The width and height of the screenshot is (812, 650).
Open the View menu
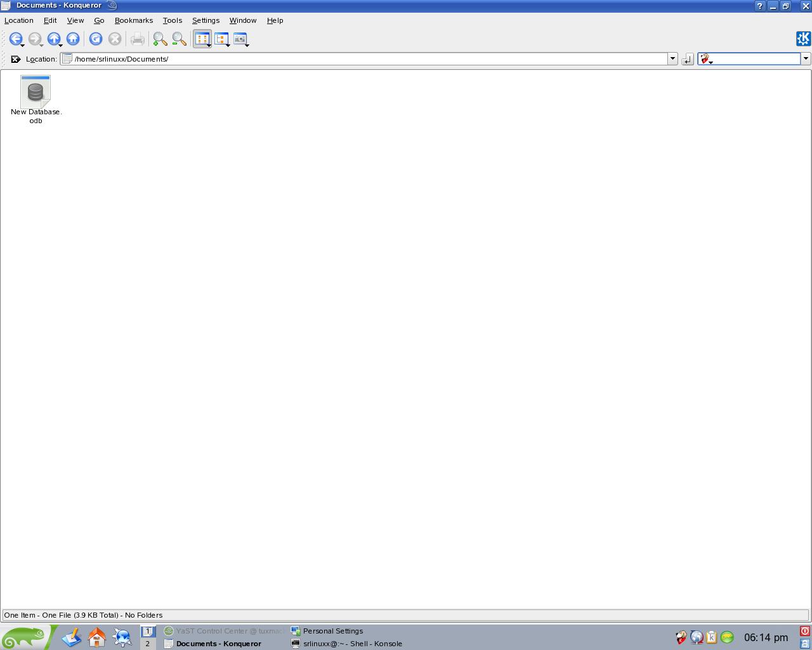click(75, 20)
